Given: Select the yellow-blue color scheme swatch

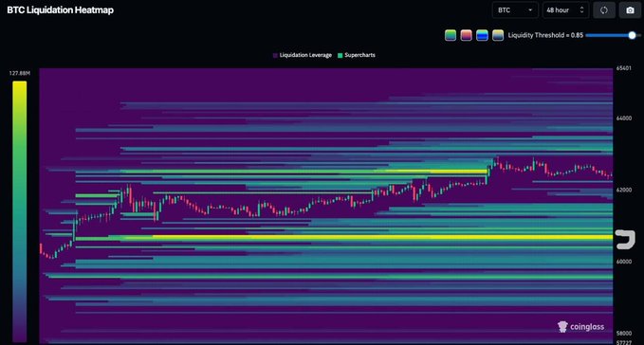Looking at the screenshot, I should (498, 35).
